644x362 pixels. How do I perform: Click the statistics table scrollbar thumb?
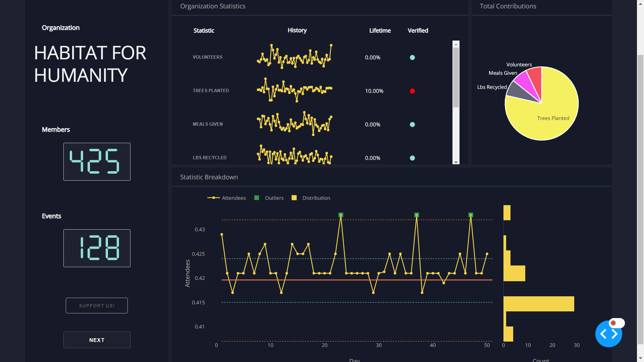(456, 77)
